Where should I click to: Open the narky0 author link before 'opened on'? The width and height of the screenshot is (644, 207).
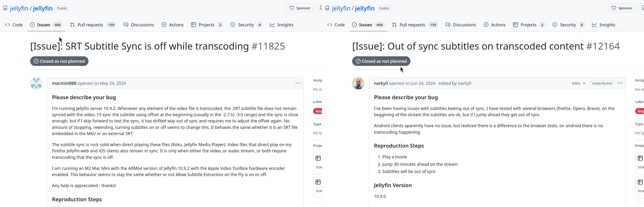click(381, 83)
